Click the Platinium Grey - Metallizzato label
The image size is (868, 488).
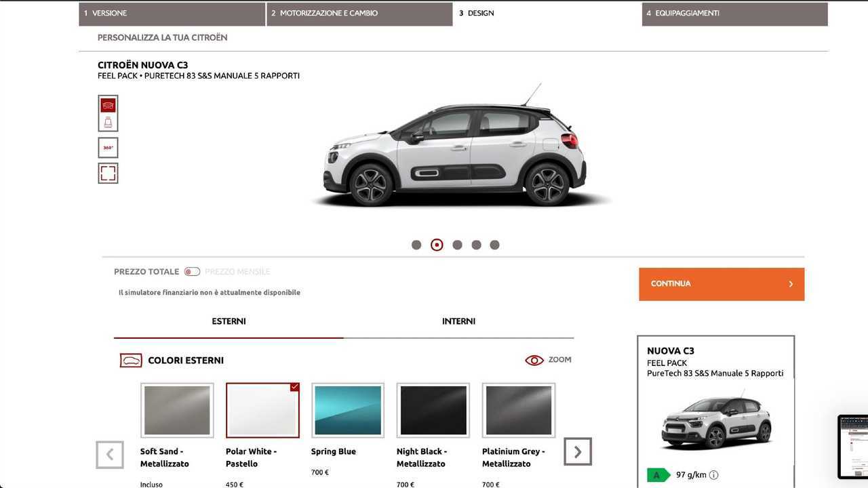coord(513,457)
